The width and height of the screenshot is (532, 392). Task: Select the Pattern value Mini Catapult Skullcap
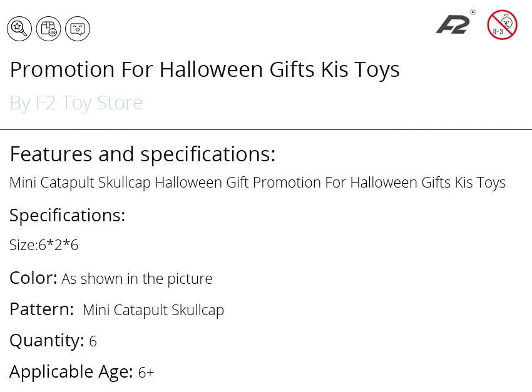[x=153, y=310]
